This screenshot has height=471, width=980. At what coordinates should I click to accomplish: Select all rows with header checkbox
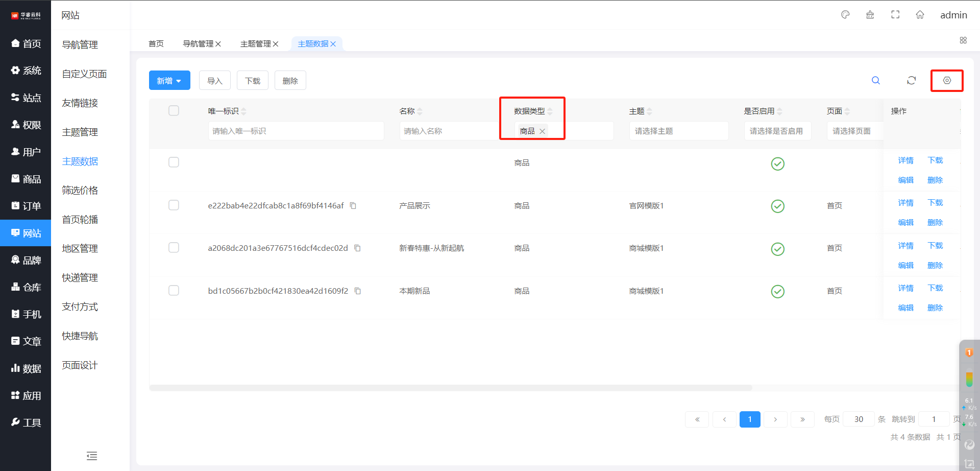[x=174, y=111]
